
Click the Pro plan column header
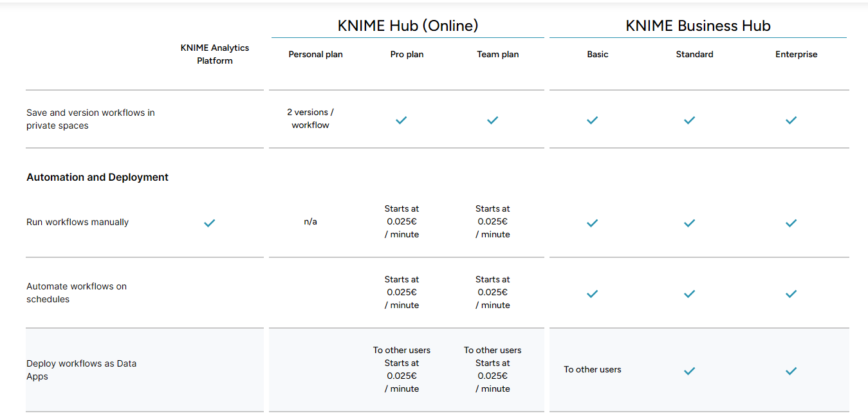[407, 55]
